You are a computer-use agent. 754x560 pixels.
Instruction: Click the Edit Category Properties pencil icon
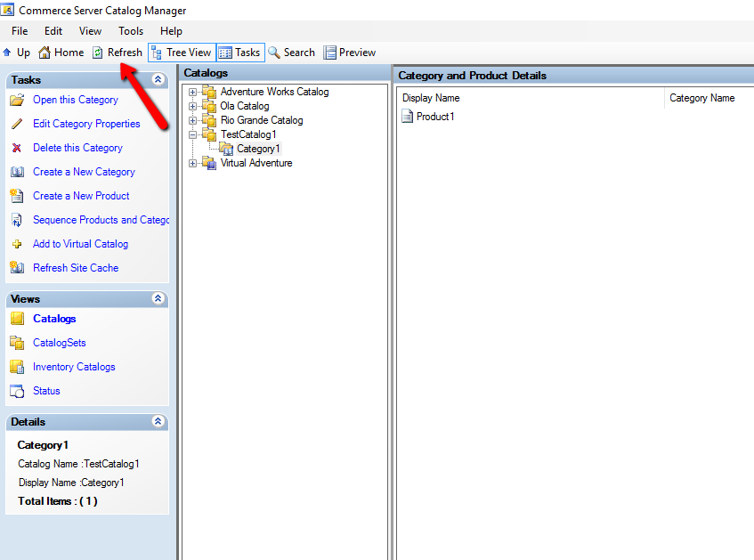coord(17,124)
